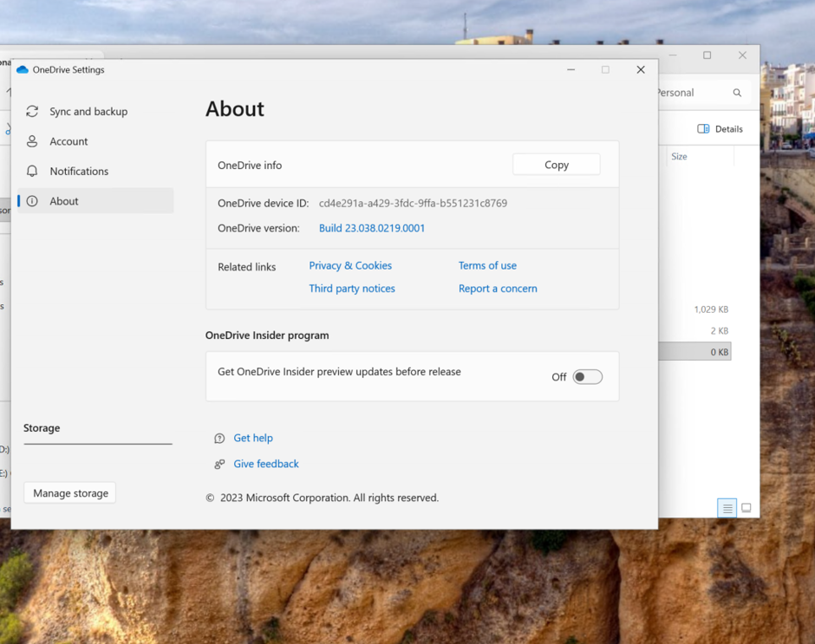Select the 1,029 KB file row
Image resolution: width=815 pixels, height=644 pixels.
click(694, 309)
